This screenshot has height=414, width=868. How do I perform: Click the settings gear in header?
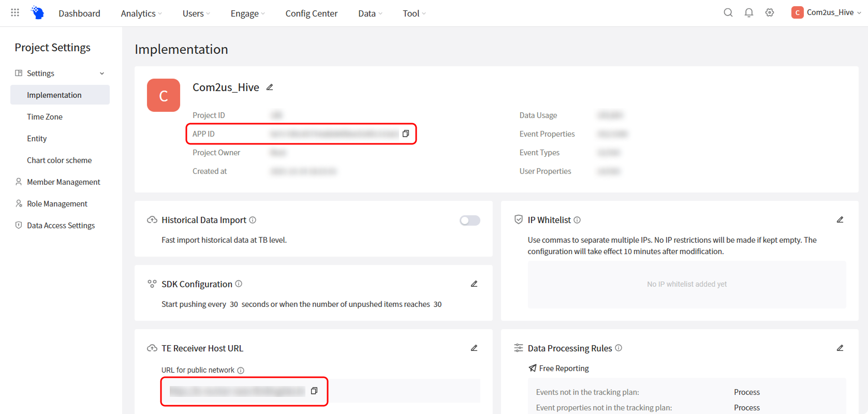pyautogui.click(x=770, y=13)
